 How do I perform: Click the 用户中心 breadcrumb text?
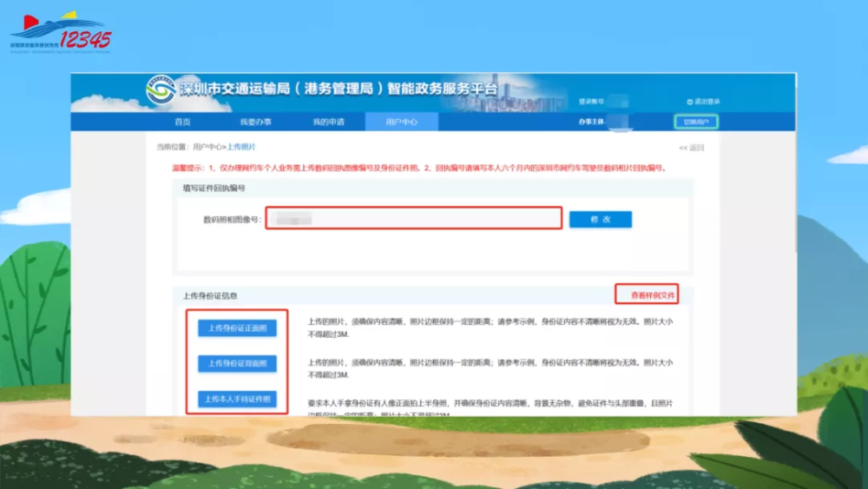pyautogui.click(x=207, y=147)
